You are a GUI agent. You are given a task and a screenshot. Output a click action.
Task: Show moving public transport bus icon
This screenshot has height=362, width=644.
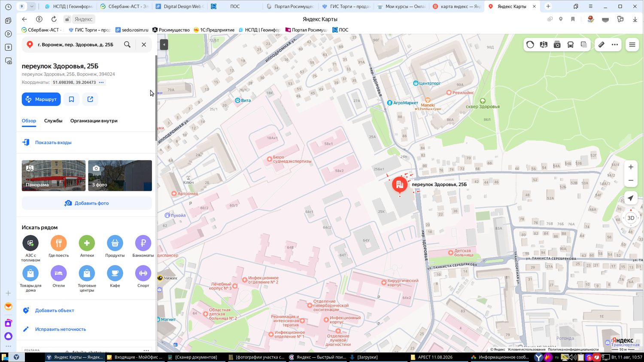coord(571,45)
